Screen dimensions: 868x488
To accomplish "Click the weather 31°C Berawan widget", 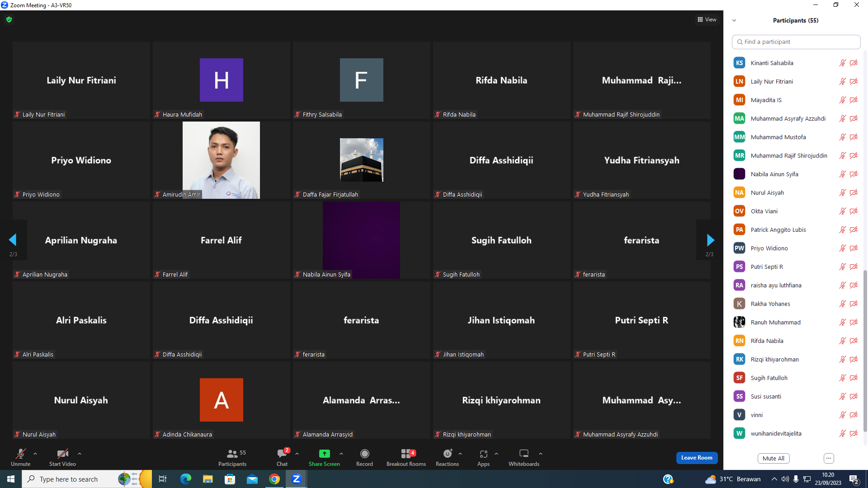I will pyautogui.click(x=733, y=479).
